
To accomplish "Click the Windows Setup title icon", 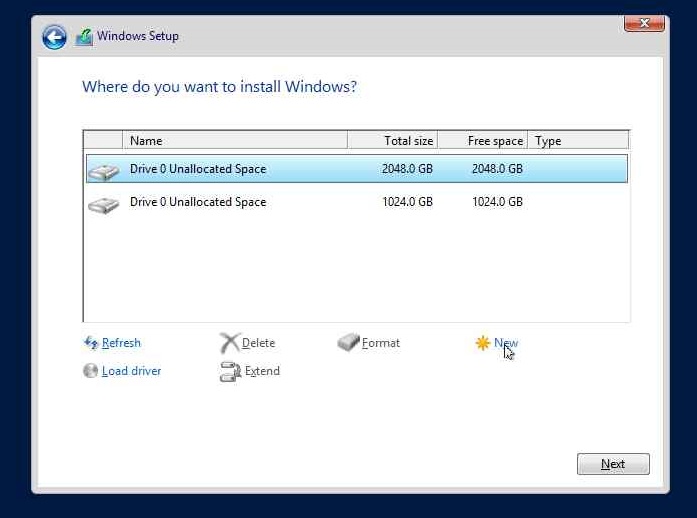I will pyautogui.click(x=84, y=37).
